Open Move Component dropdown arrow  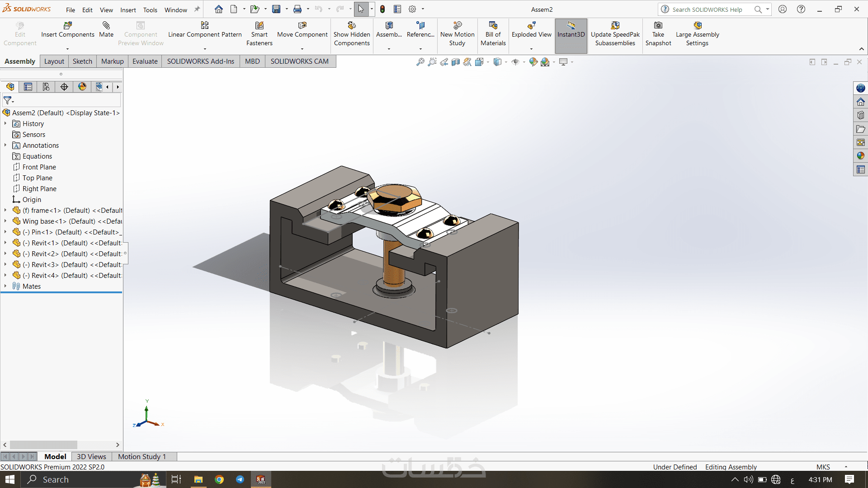[302, 49]
